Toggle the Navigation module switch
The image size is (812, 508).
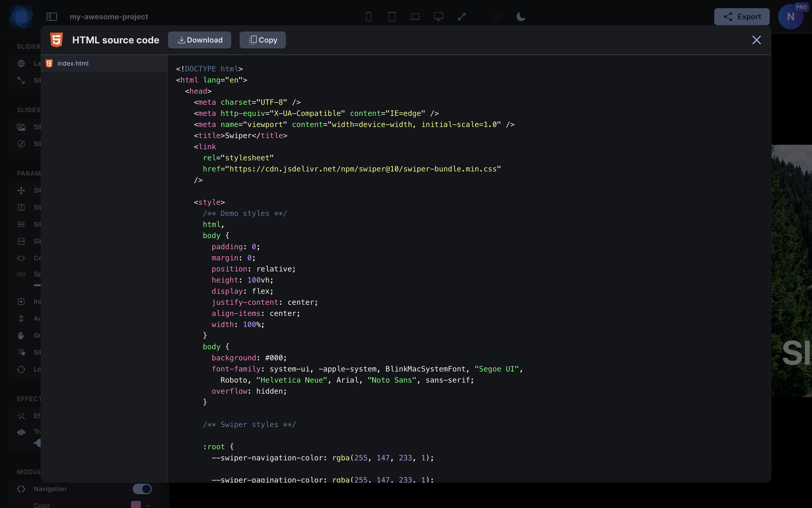click(142, 489)
